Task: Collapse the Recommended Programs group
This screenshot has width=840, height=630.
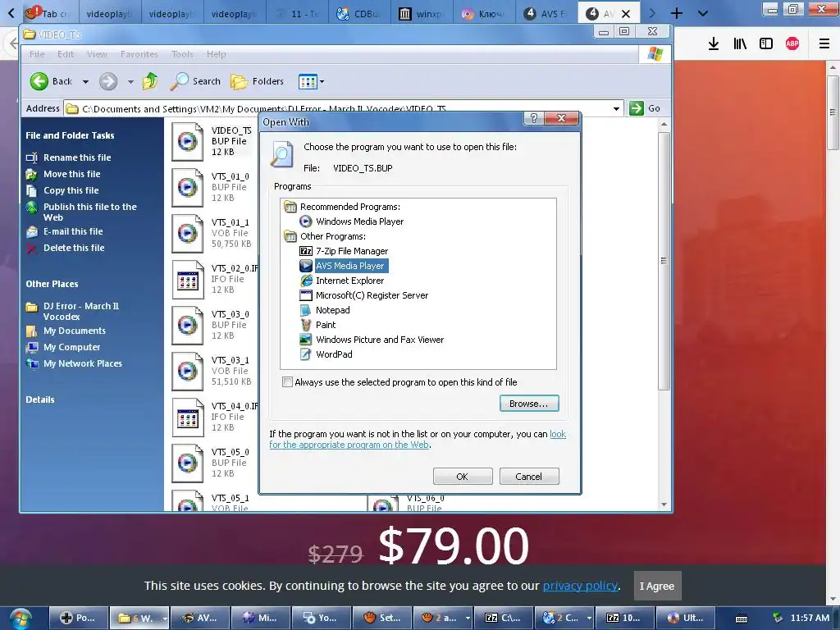Action: tap(290, 207)
